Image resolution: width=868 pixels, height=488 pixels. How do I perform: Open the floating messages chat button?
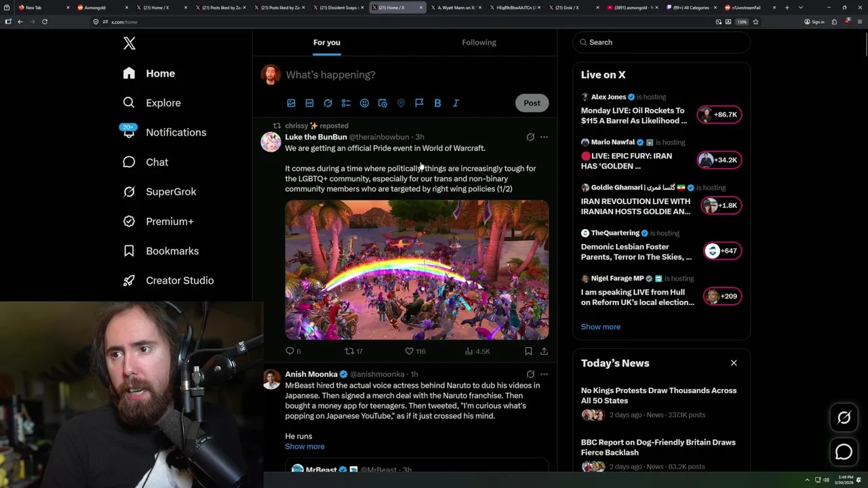click(x=844, y=451)
